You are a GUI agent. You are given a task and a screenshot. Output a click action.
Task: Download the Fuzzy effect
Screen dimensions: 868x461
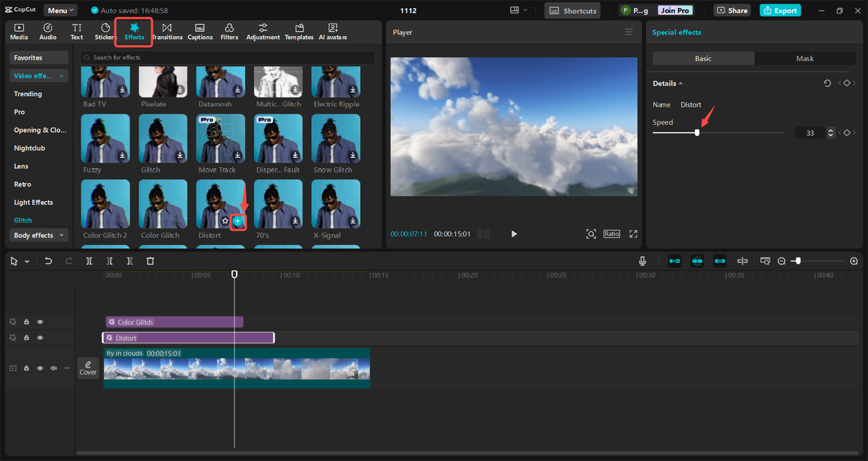coord(123,155)
